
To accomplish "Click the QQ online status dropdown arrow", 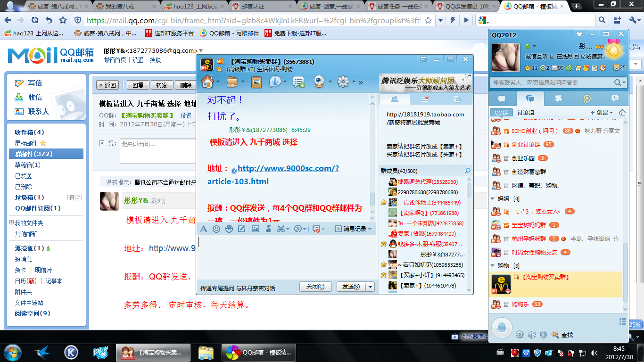I will pyautogui.click(x=534, y=46).
